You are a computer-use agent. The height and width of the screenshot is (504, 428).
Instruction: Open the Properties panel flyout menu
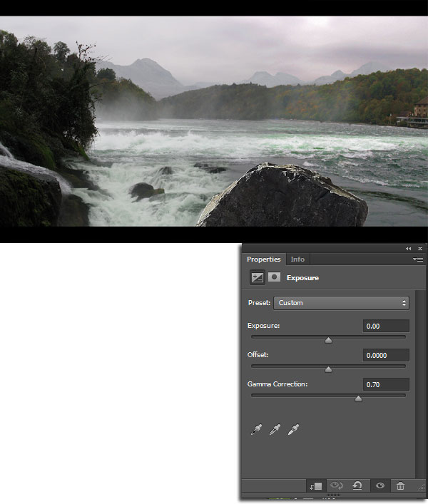pyautogui.click(x=418, y=259)
